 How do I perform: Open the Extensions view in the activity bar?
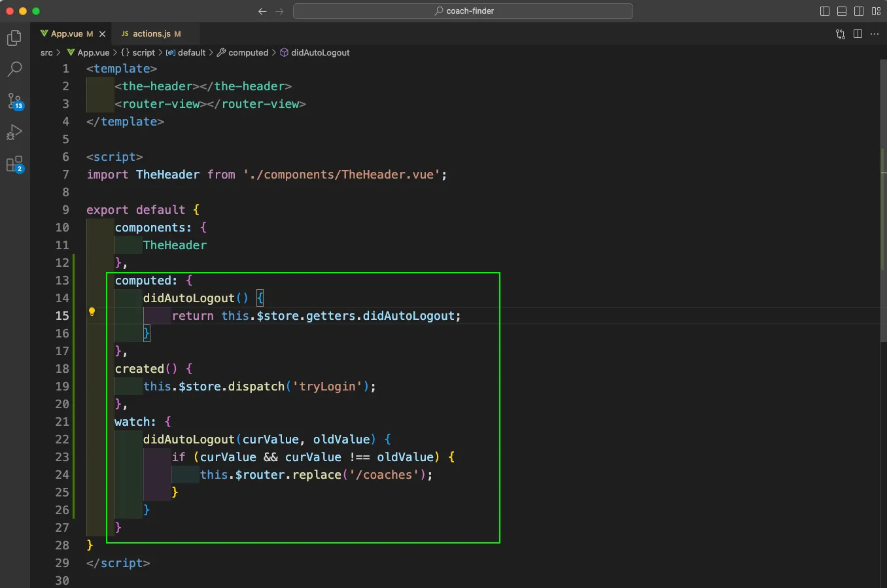[14, 164]
